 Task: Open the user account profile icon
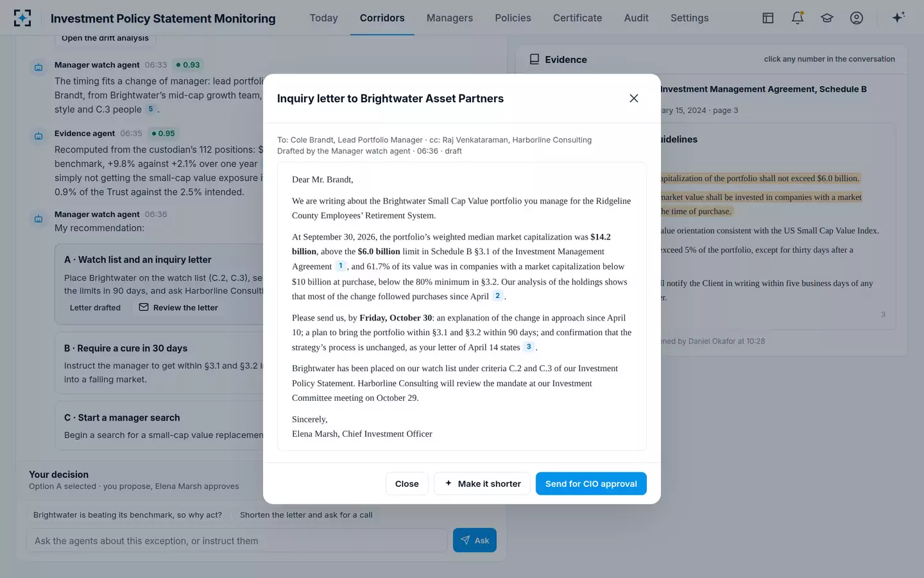pos(857,18)
